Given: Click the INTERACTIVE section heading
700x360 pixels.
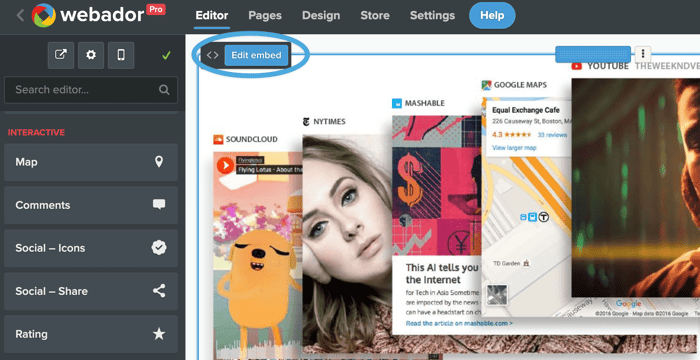Looking at the screenshot, I should [36, 132].
